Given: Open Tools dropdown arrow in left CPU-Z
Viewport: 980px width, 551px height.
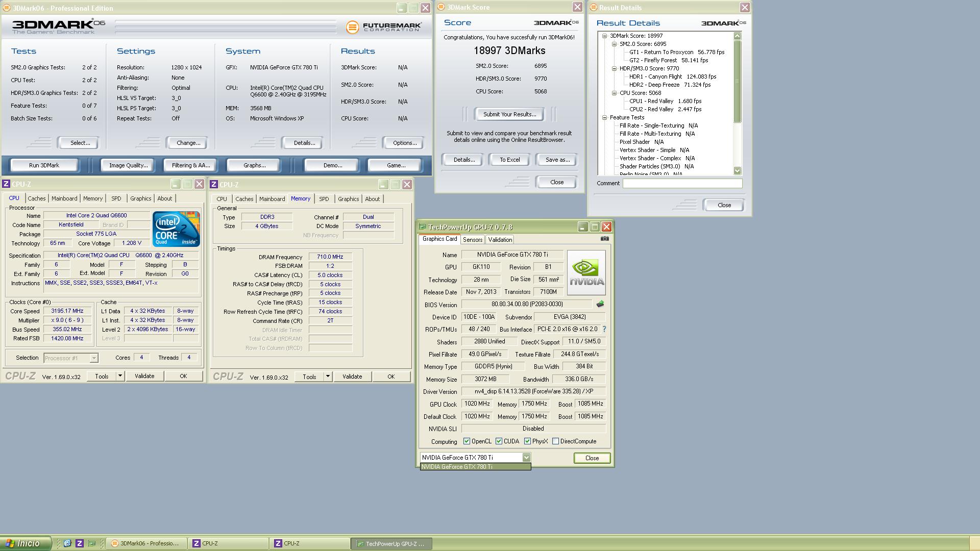Looking at the screenshot, I should pos(120,376).
